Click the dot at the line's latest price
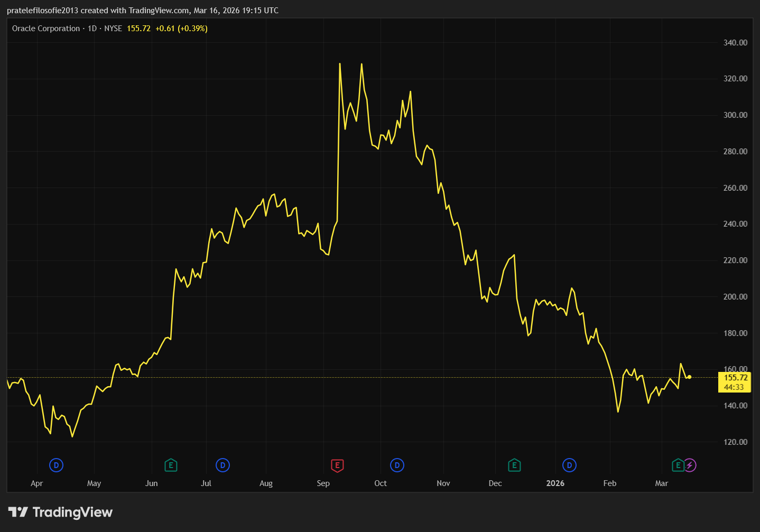This screenshot has width=760, height=532. coord(689,377)
